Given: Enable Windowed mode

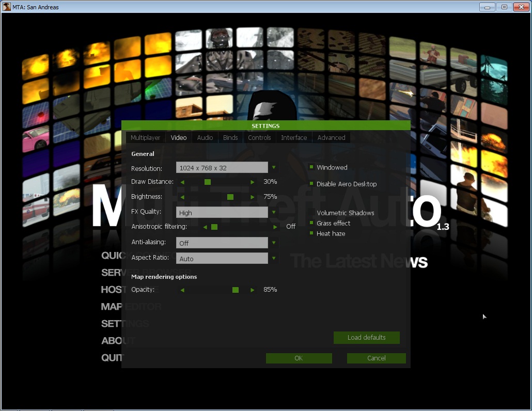Looking at the screenshot, I should coord(310,167).
